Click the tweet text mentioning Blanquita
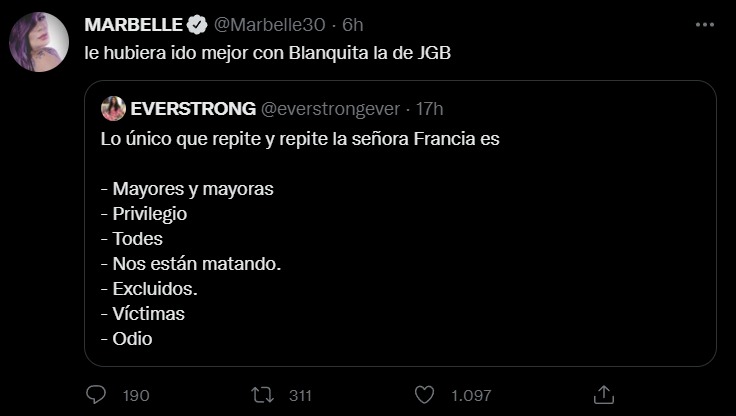Screen dimensions: 736x416 [268, 53]
